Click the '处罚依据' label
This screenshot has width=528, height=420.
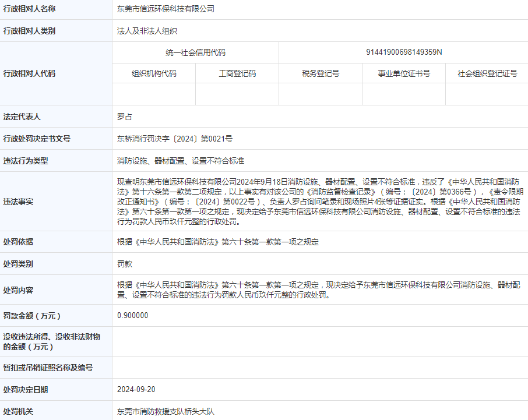coord(18,242)
